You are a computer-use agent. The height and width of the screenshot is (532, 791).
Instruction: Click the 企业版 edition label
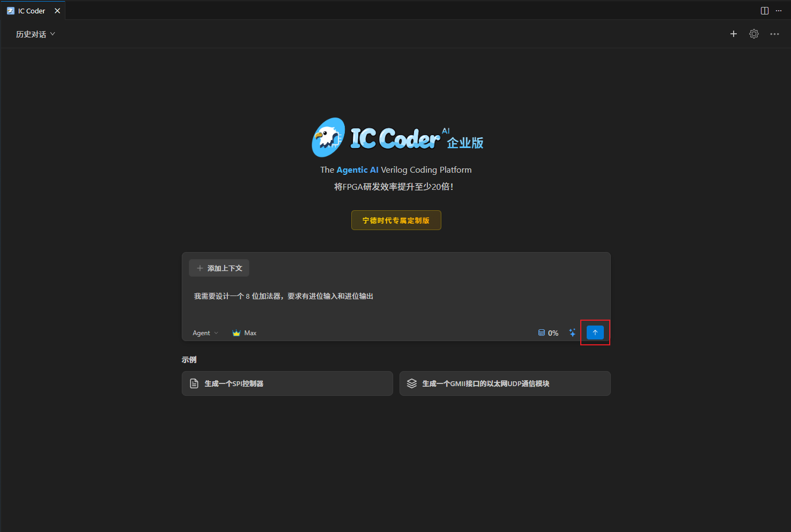[465, 143]
